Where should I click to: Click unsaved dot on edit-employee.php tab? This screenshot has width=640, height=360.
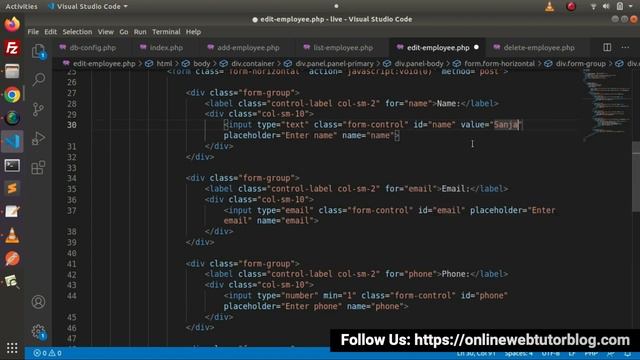click(x=476, y=47)
